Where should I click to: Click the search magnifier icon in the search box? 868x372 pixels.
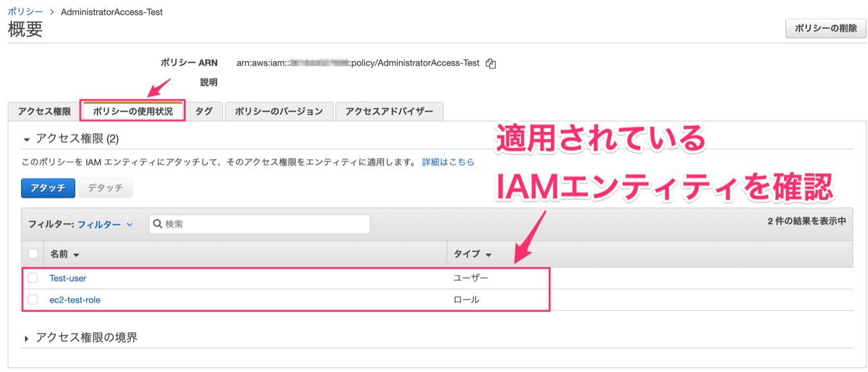click(157, 224)
